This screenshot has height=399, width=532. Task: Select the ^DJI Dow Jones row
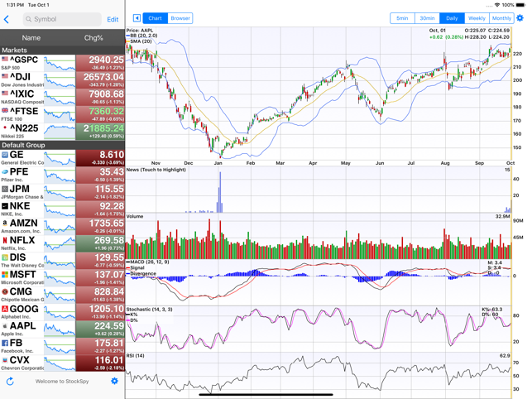(62, 80)
